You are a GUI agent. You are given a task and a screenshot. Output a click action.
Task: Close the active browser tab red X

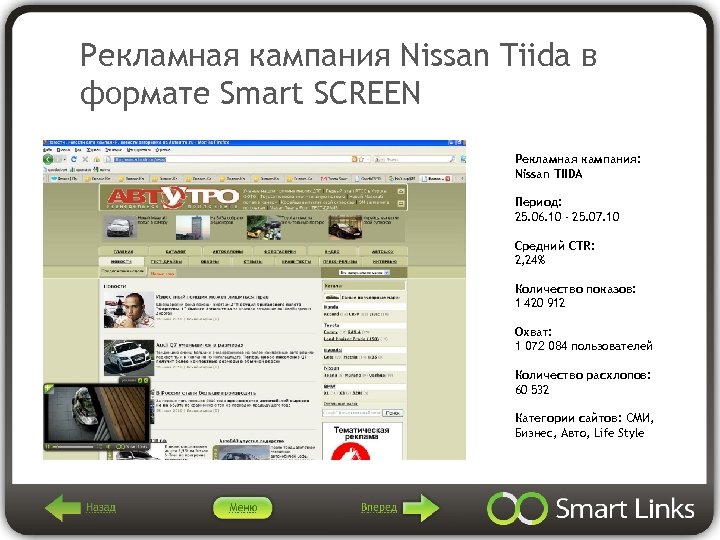448,178
